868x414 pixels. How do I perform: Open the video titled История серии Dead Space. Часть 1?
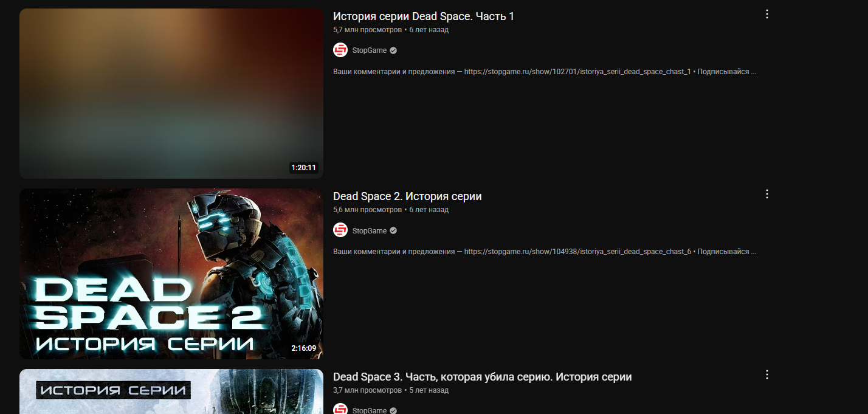(x=424, y=16)
